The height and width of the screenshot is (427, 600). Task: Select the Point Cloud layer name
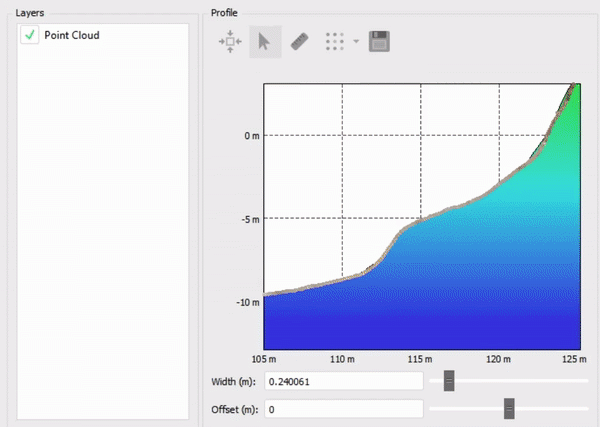tap(72, 35)
